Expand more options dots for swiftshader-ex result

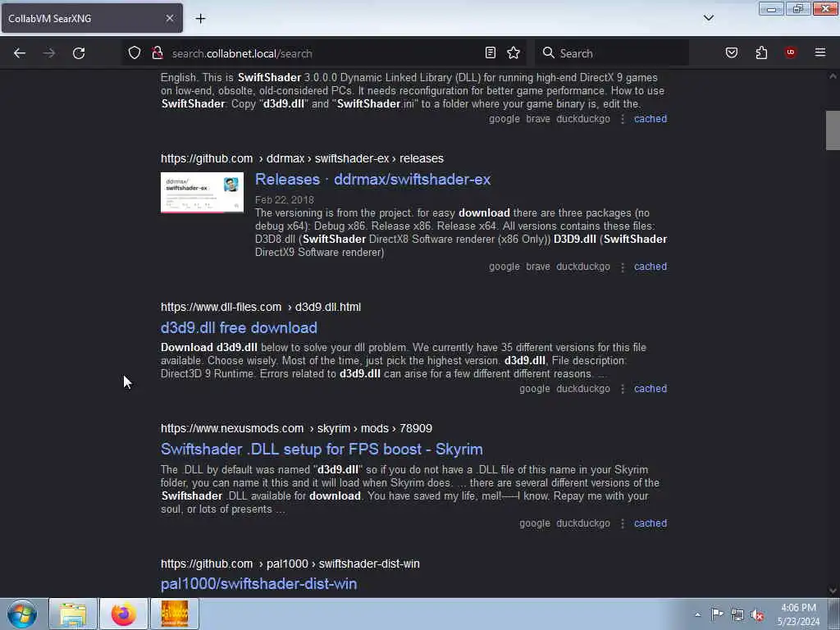tap(623, 267)
